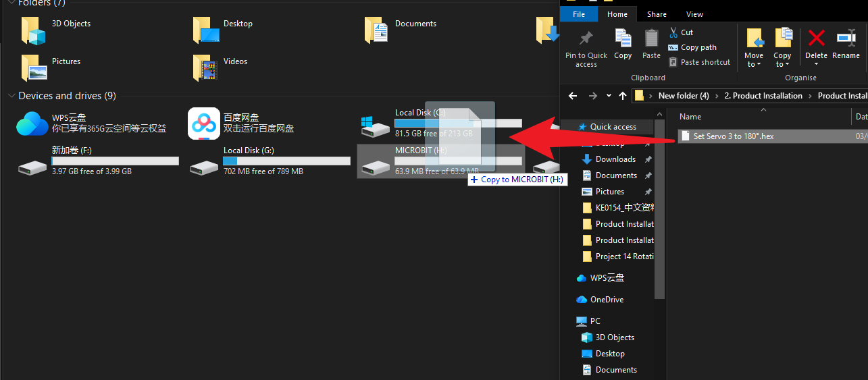868x380 pixels.
Task: Go forward with the forward arrow
Action: (593, 96)
